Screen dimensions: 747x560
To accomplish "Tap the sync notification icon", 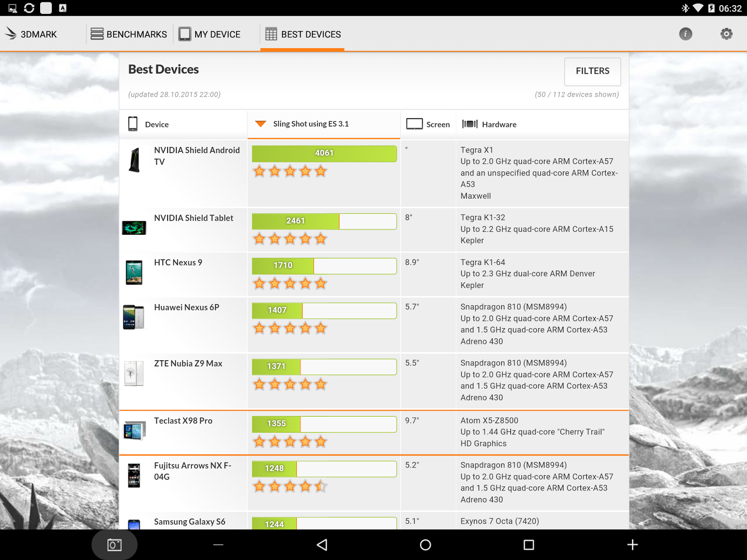I will point(29,8).
